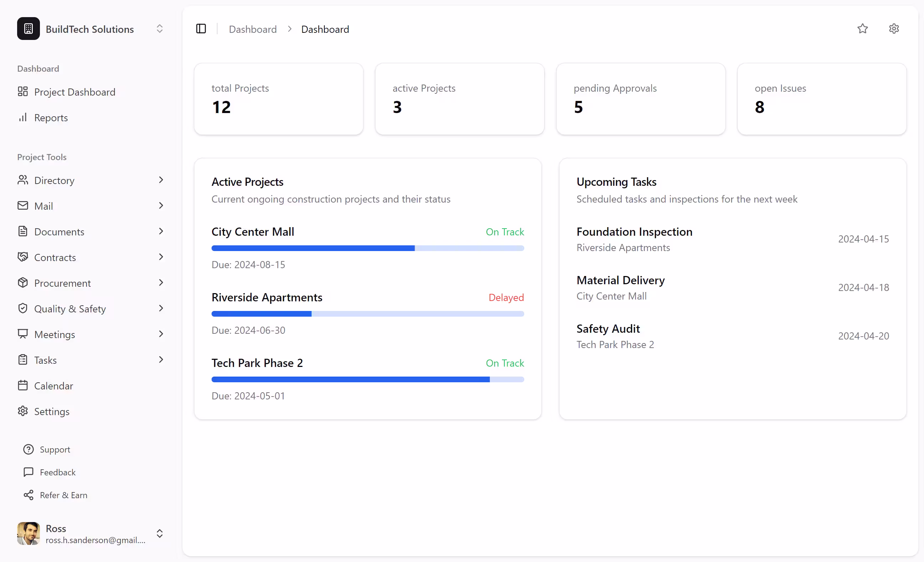Image resolution: width=924 pixels, height=562 pixels.
Task: Star this dashboard as favorite
Action: pyautogui.click(x=862, y=29)
